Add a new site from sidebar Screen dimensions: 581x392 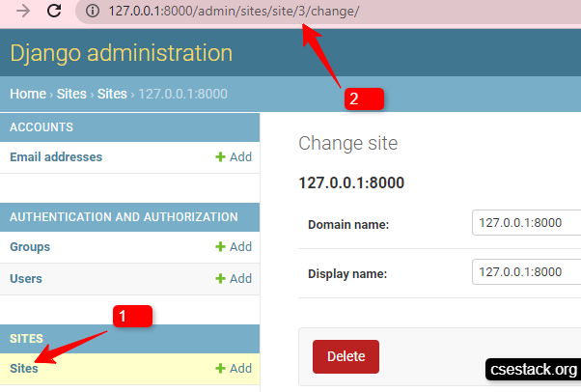[x=234, y=368]
